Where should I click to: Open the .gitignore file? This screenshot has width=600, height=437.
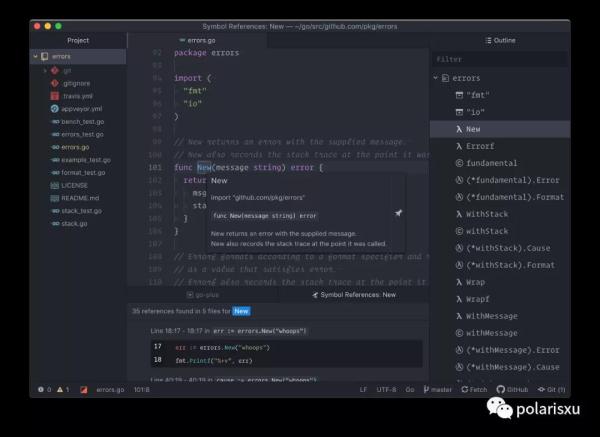[77, 83]
